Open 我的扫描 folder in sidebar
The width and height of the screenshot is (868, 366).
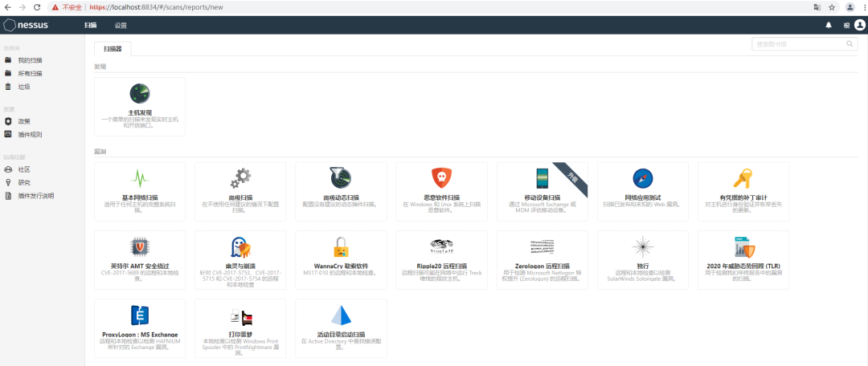click(30, 60)
